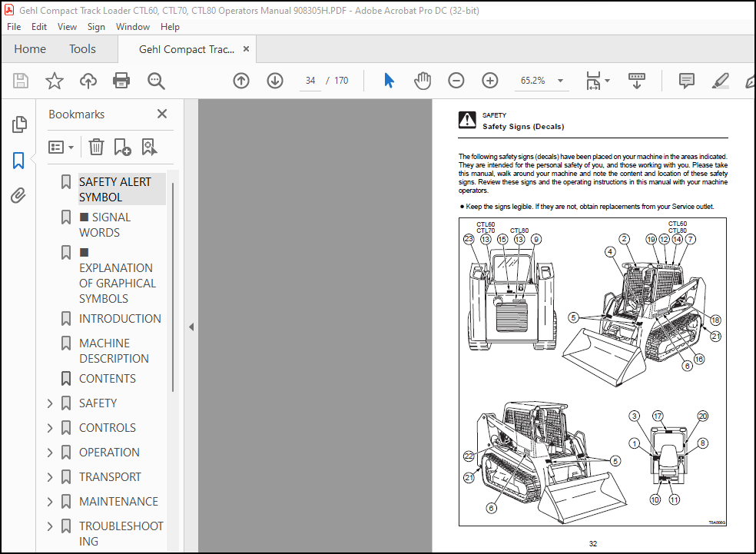The height and width of the screenshot is (554, 756).
Task: Jump to SAFETY ALERT SYMBOL bookmark
Action: (x=121, y=189)
